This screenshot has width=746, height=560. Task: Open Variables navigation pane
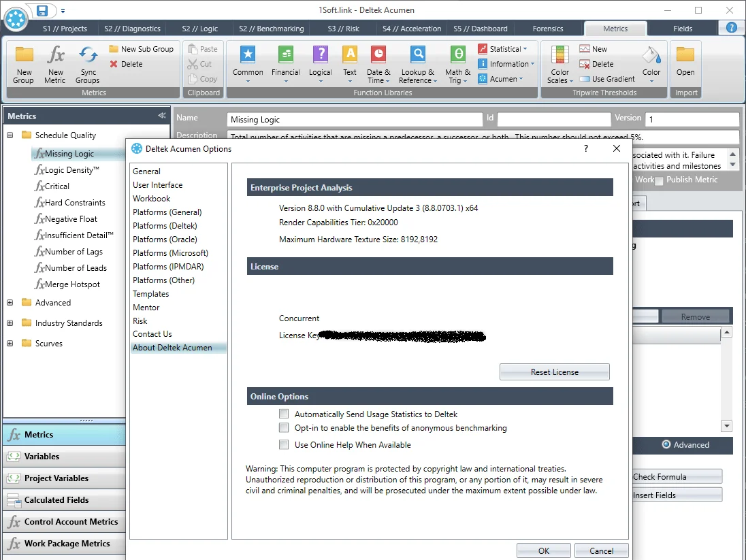tap(64, 457)
